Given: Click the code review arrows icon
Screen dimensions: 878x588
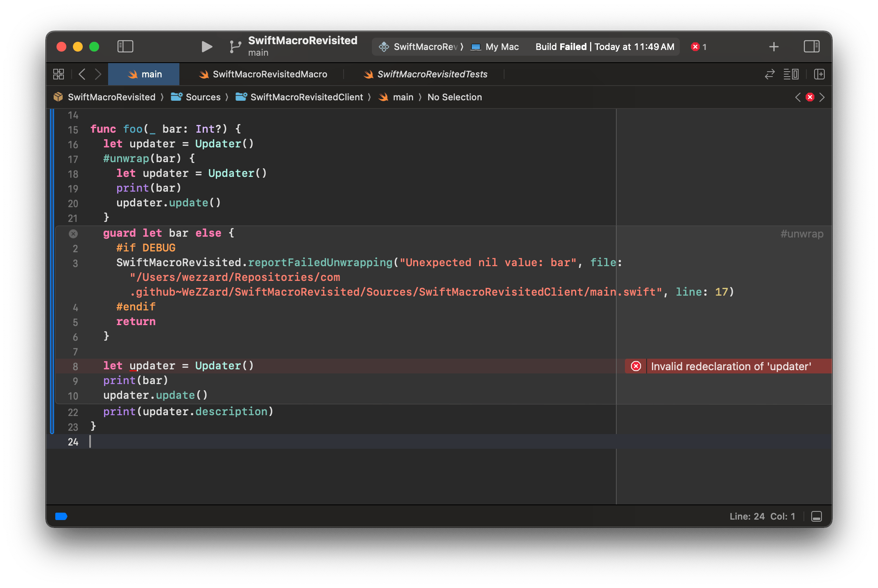Looking at the screenshot, I should (x=769, y=74).
